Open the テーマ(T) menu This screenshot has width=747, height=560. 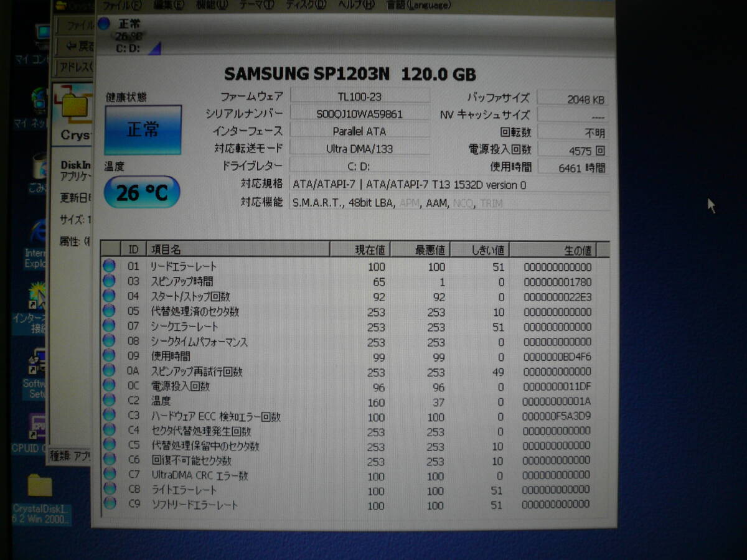click(258, 5)
